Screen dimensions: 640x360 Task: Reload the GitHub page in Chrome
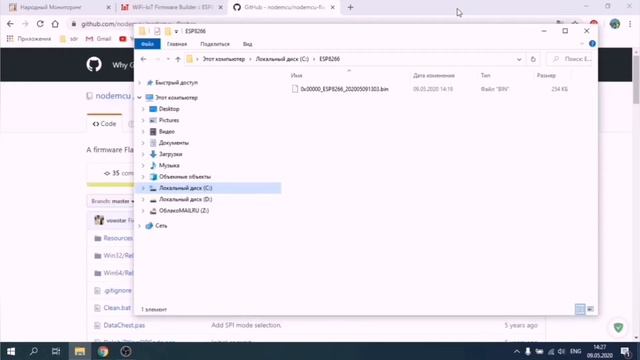40,24
